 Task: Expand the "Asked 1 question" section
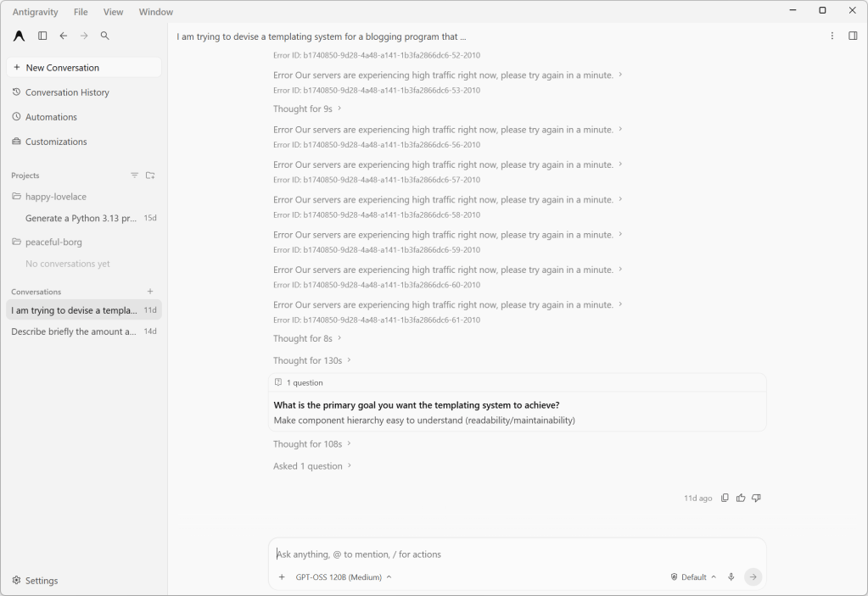(312, 466)
